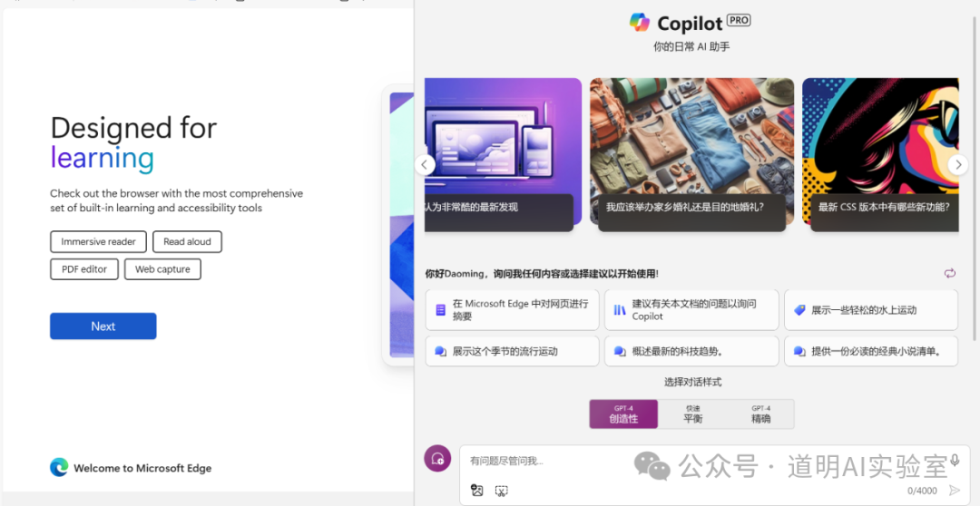Click the screenshot capture icon
Image resolution: width=980 pixels, height=506 pixels.
tap(501, 491)
